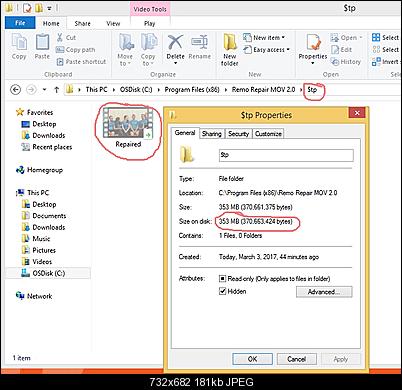Open the Copy to dropdown
Image resolution: width=402 pixels, height=390 pixels.
[148, 50]
